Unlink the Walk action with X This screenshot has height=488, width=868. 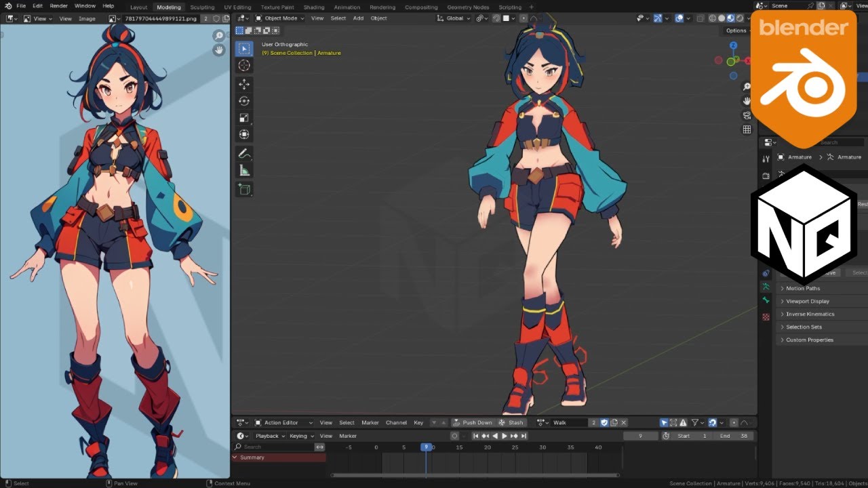click(624, 422)
